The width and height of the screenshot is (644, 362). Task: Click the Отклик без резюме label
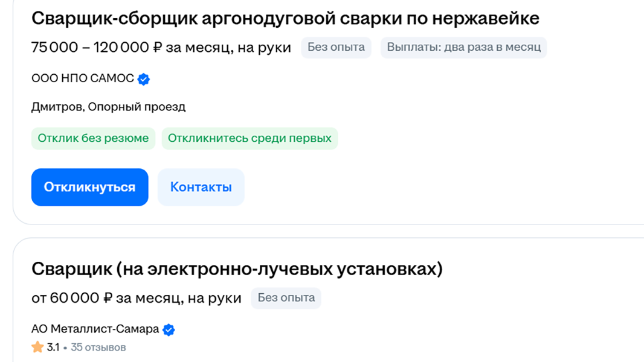click(93, 138)
